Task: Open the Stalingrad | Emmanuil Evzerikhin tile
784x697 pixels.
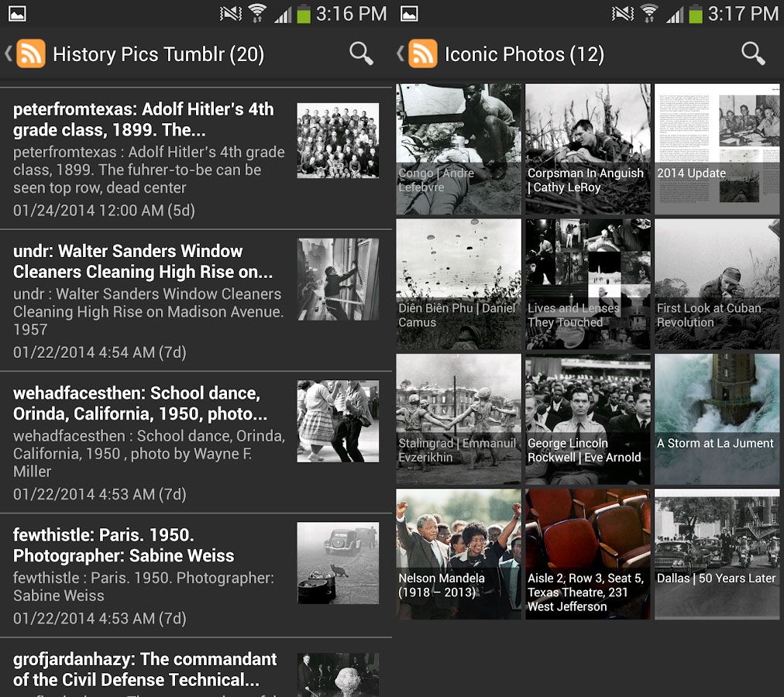Action: pyautogui.click(x=459, y=419)
